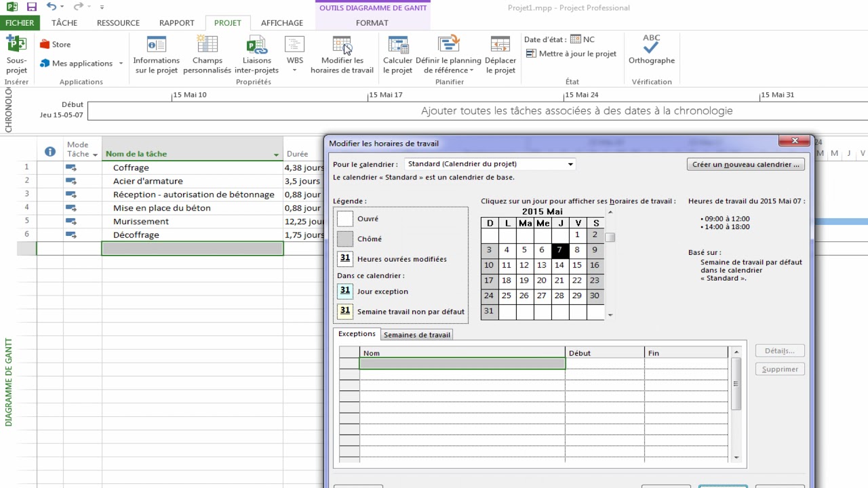Click Calculer le projet icon
The image size is (868, 488).
tap(397, 44)
